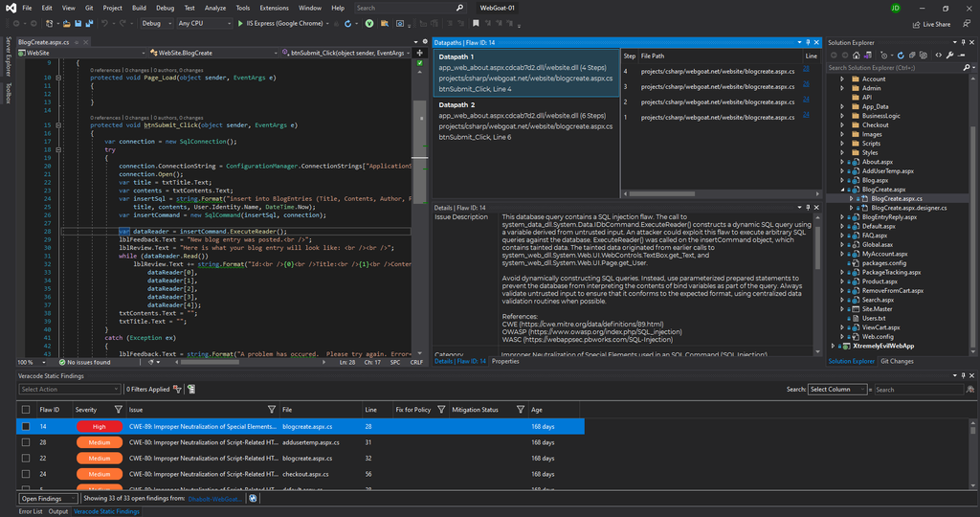This screenshot has width=980, height=517.
Task: Open the Open Findings dropdown
Action: pos(48,498)
